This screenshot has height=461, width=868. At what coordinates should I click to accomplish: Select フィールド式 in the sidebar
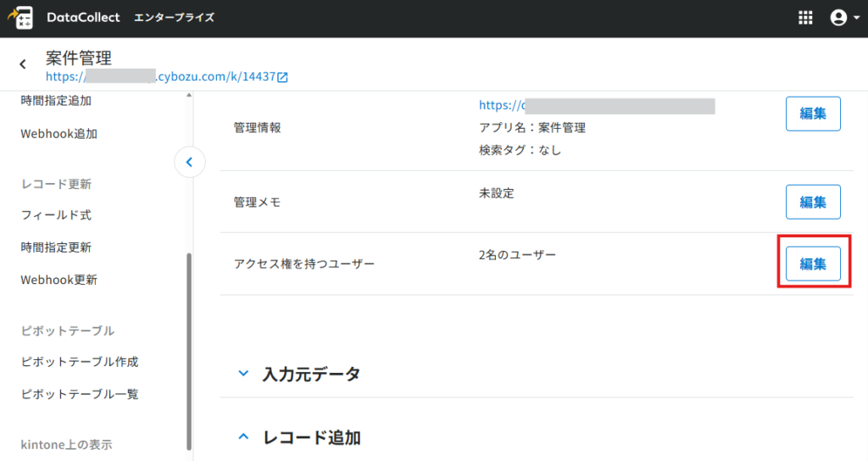pos(56,214)
